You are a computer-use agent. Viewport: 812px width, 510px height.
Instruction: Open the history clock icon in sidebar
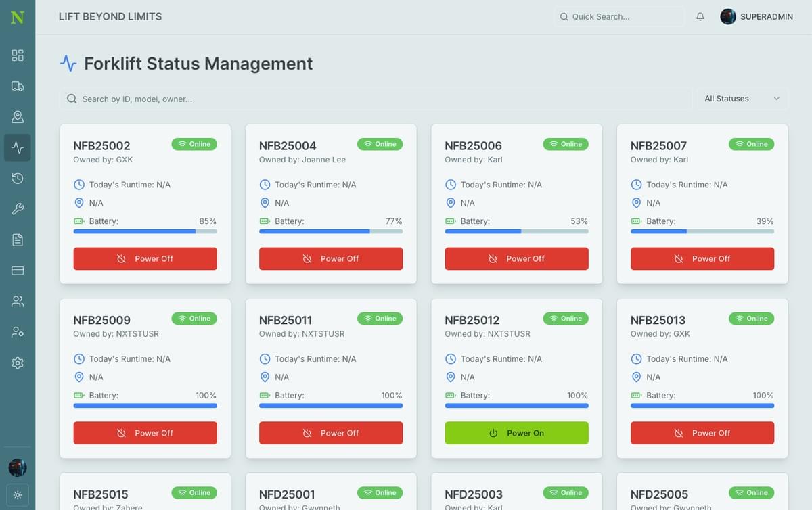18,179
